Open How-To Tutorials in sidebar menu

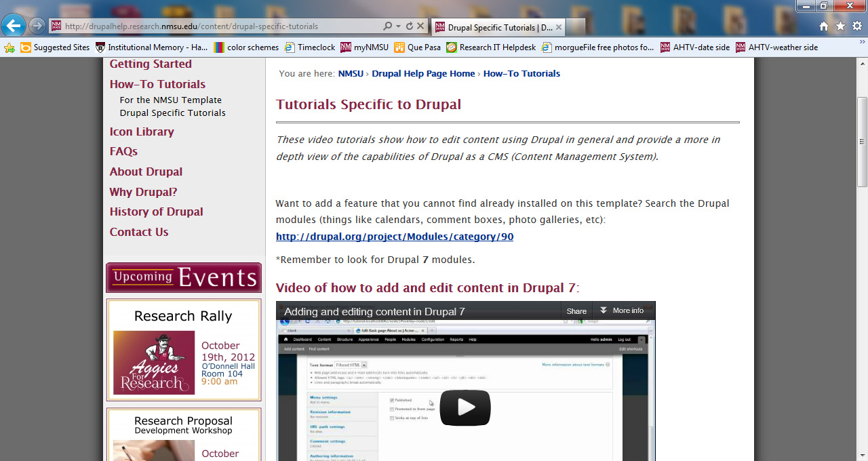coord(157,84)
